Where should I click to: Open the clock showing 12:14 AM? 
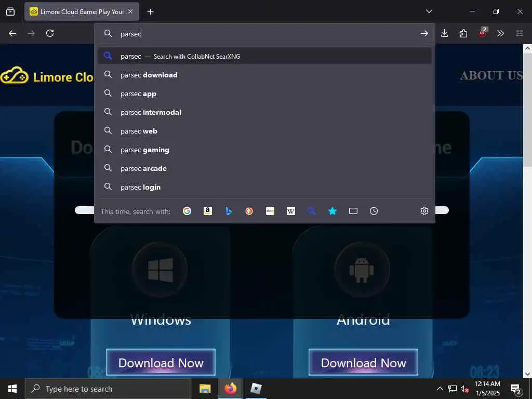click(487, 389)
